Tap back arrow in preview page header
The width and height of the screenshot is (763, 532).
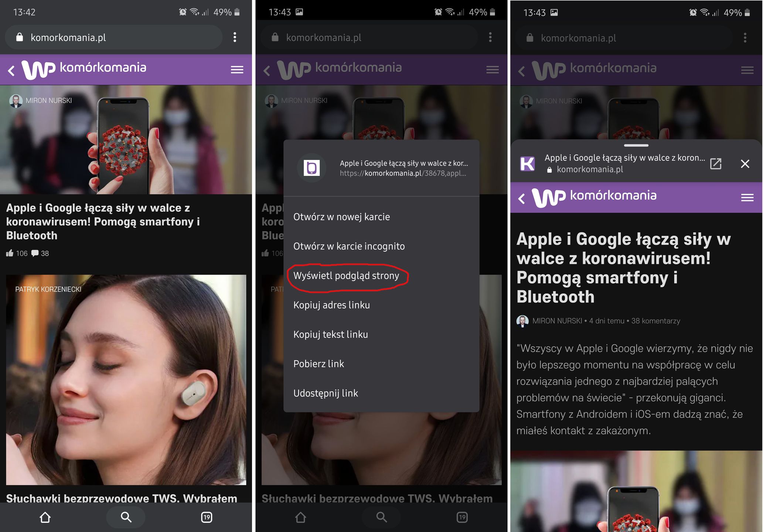coord(522,198)
